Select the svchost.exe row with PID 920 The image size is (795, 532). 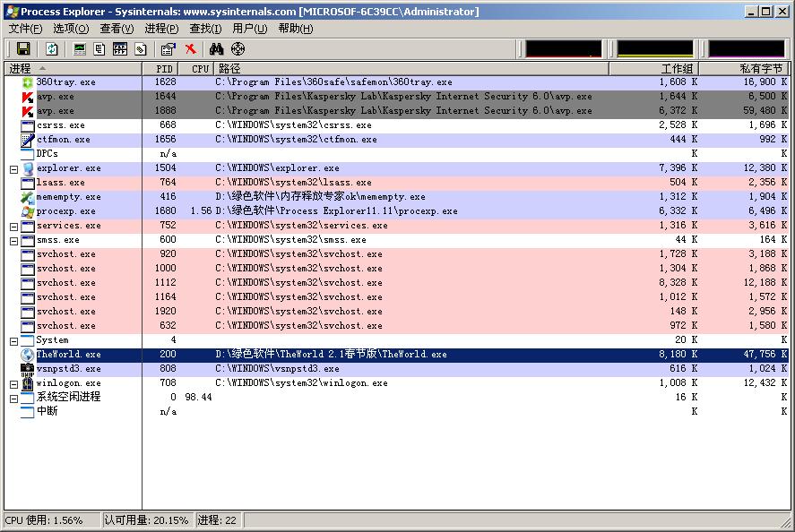coord(398,254)
